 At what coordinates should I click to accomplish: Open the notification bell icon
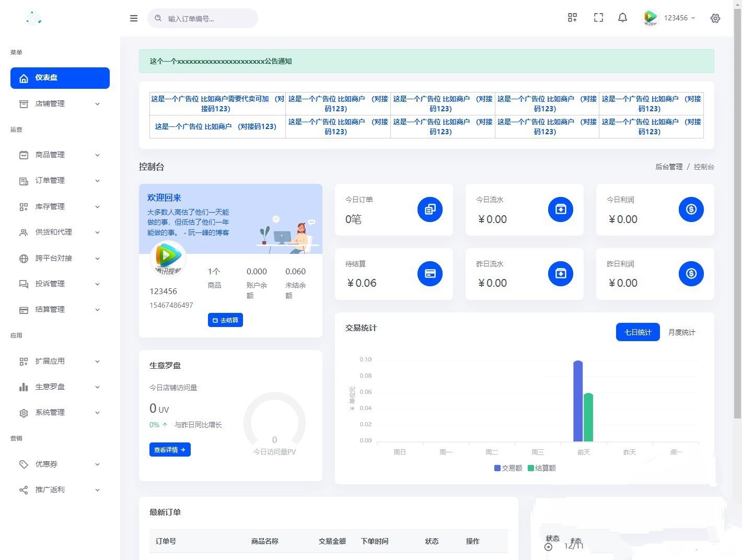coord(622,18)
